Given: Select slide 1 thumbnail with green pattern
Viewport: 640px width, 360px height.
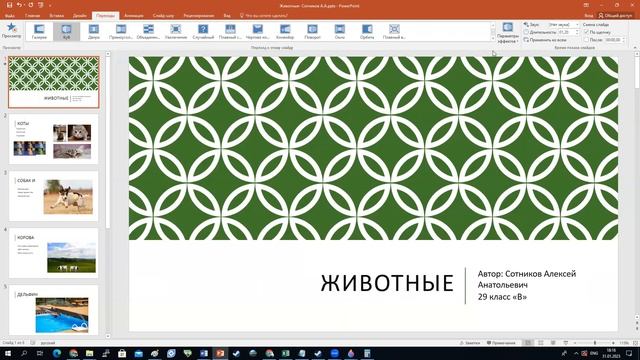Looking at the screenshot, I should pos(53,82).
